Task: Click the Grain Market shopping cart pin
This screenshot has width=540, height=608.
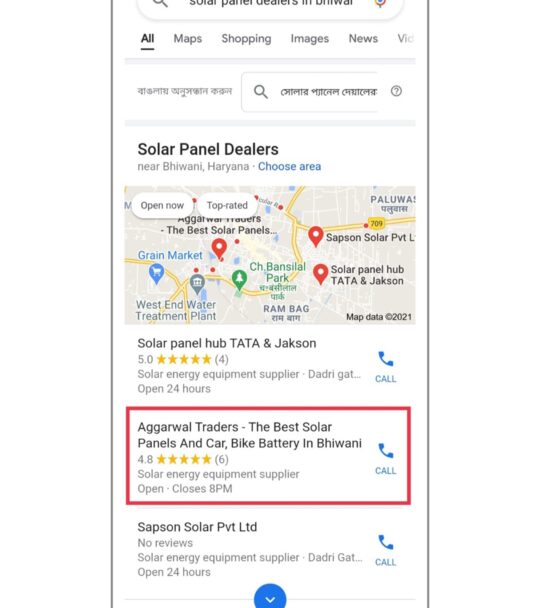Action: pos(157,273)
